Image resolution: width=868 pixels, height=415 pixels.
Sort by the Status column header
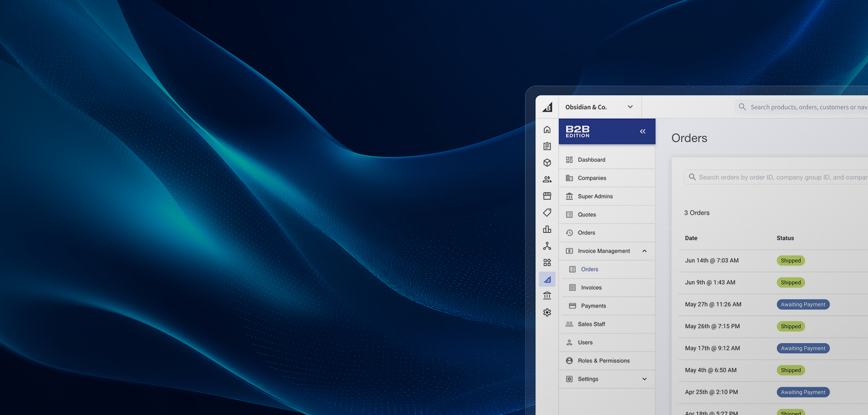click(x=785, y=238)
